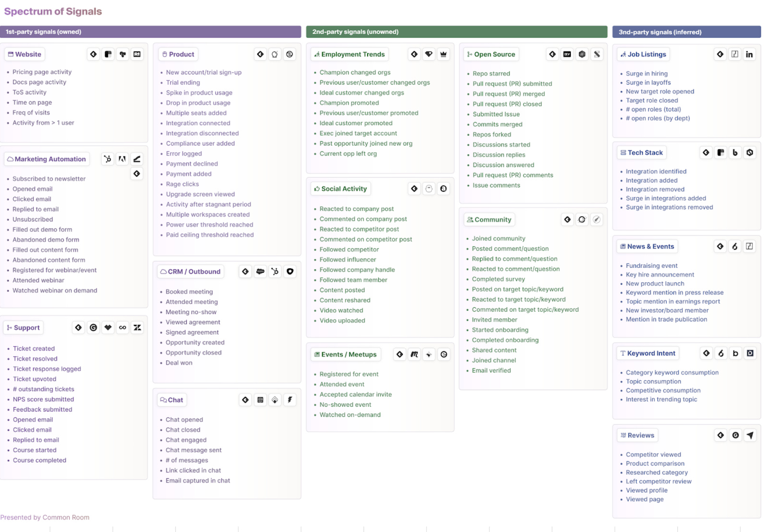Select the 2nd-party signals (unowned) header
This screenshot has width=768, height=532.
[456, 32]
